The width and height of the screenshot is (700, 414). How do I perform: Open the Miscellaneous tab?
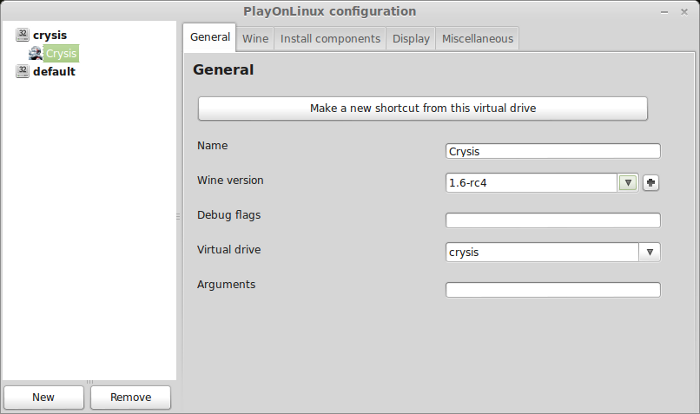coord(478,39)
